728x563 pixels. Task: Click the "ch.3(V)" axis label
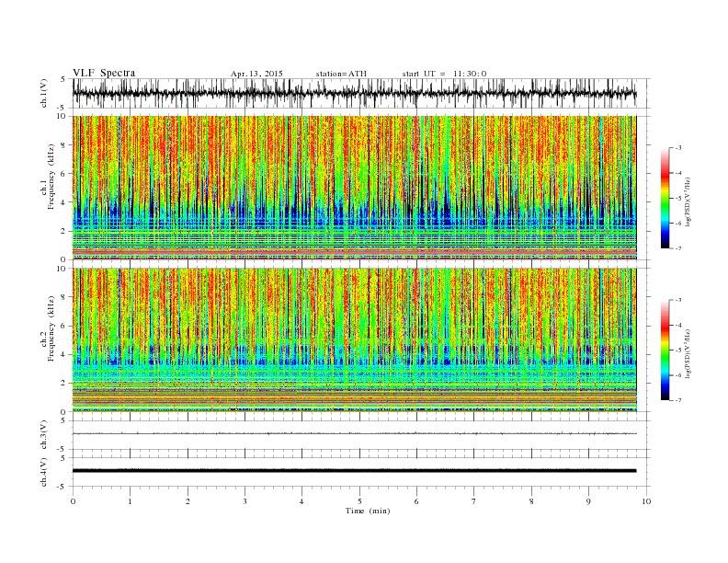(x=44, y=435)
